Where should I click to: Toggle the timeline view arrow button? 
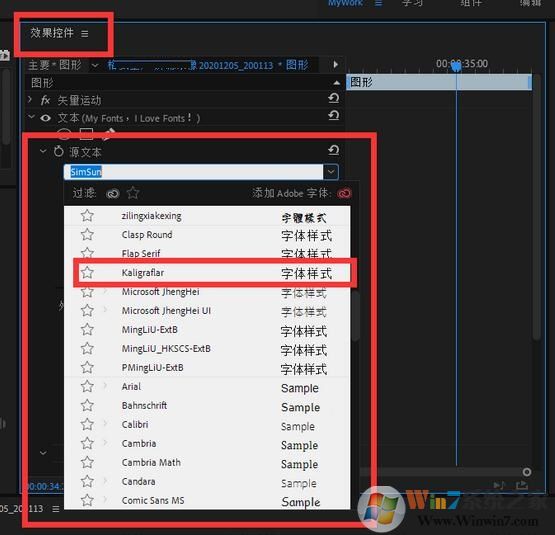click(x=336, y=64)
